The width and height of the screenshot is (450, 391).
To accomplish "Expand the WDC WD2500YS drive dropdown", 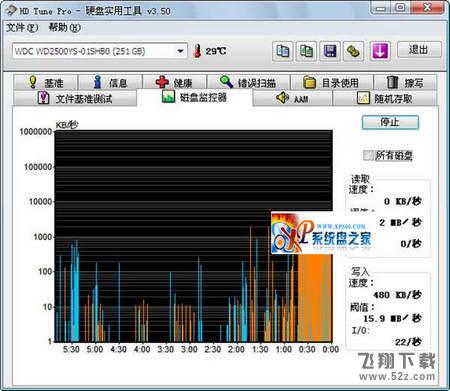I will (180, 51).
